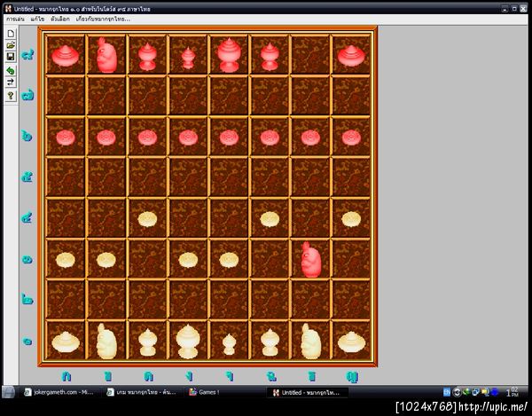Select the red boat in column ก
This screenshot has height=416, width=532.
tap(65, 56)
